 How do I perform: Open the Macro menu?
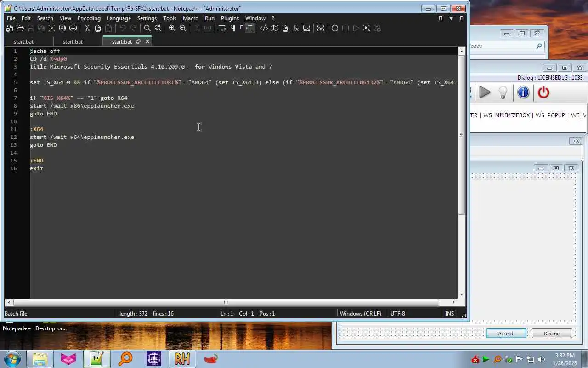coord(191,18)
